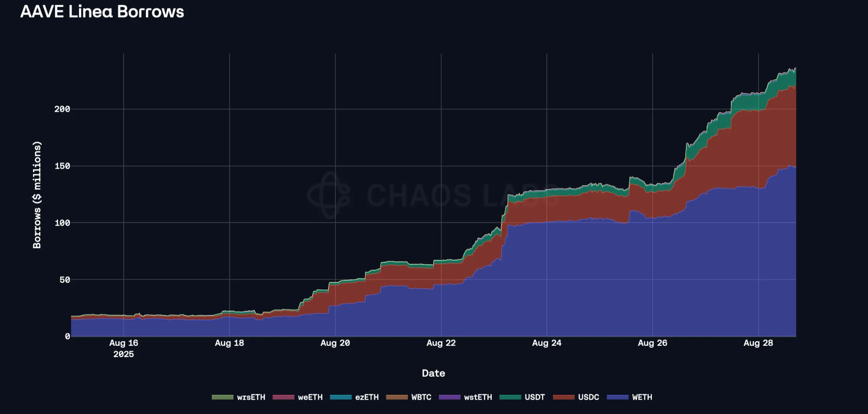Click the ezETH blue color swatch

341,397
